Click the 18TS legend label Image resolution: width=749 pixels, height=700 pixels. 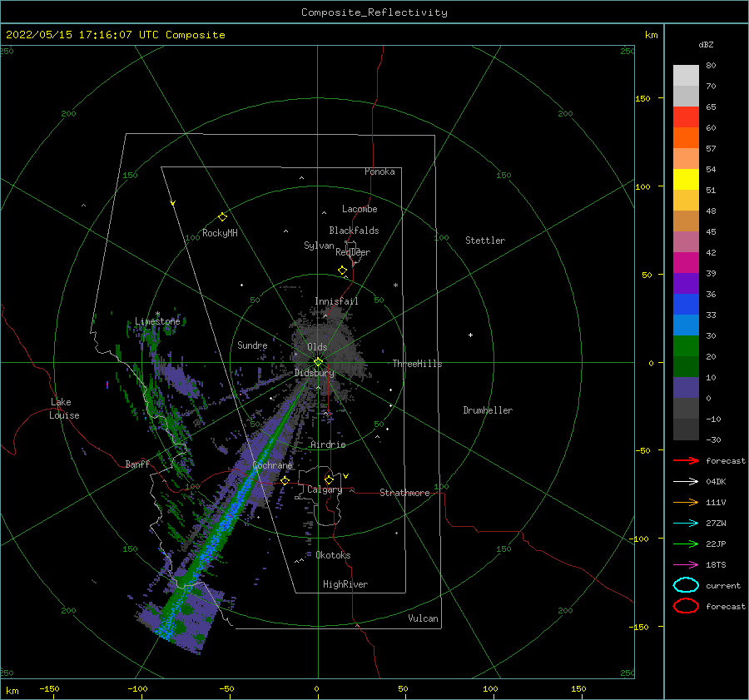coord(716,565)
